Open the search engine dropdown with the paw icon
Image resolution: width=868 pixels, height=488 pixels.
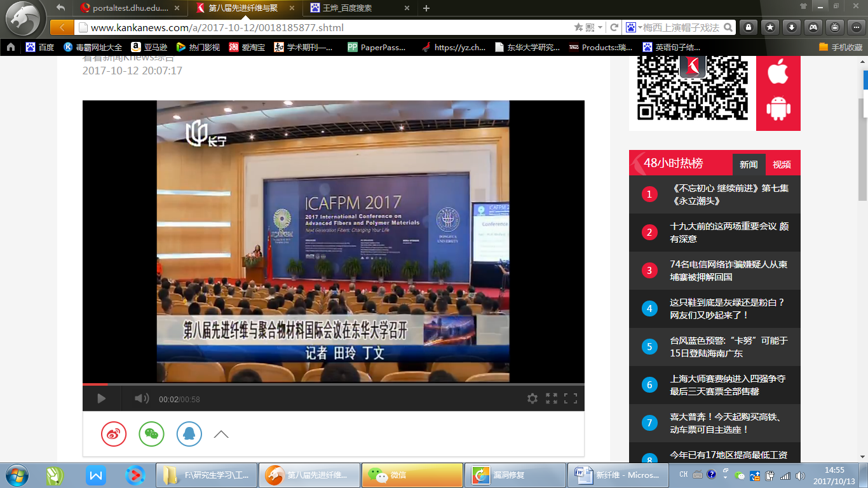632,27
